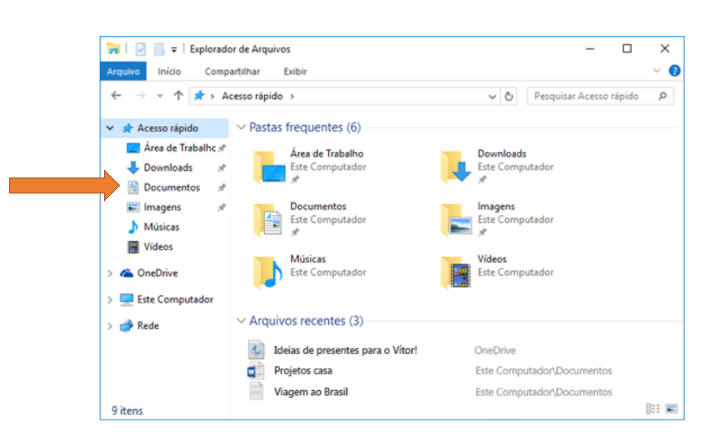Open Help with the blue question icon
The image size is (711, 443).
click(x=674, y=71)
